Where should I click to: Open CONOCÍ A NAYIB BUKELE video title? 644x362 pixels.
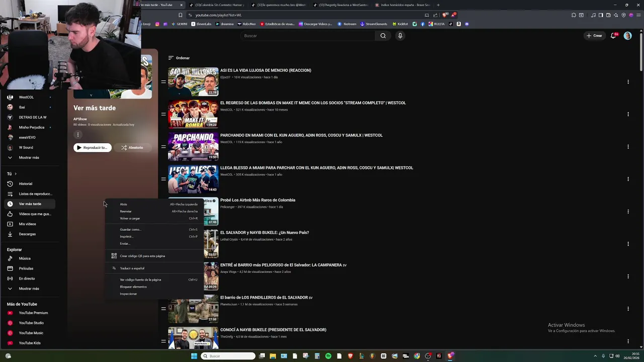[x=273, y=330]
